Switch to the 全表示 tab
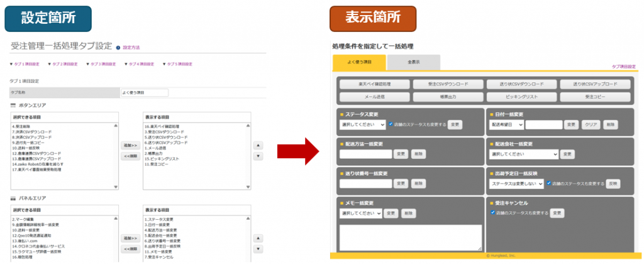 click(x=413, y=62)
